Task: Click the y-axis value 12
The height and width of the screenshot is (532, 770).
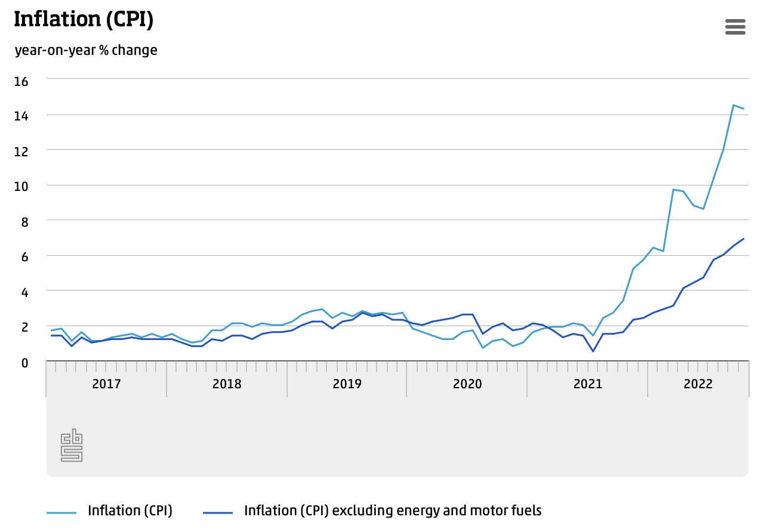Action: 21,151
